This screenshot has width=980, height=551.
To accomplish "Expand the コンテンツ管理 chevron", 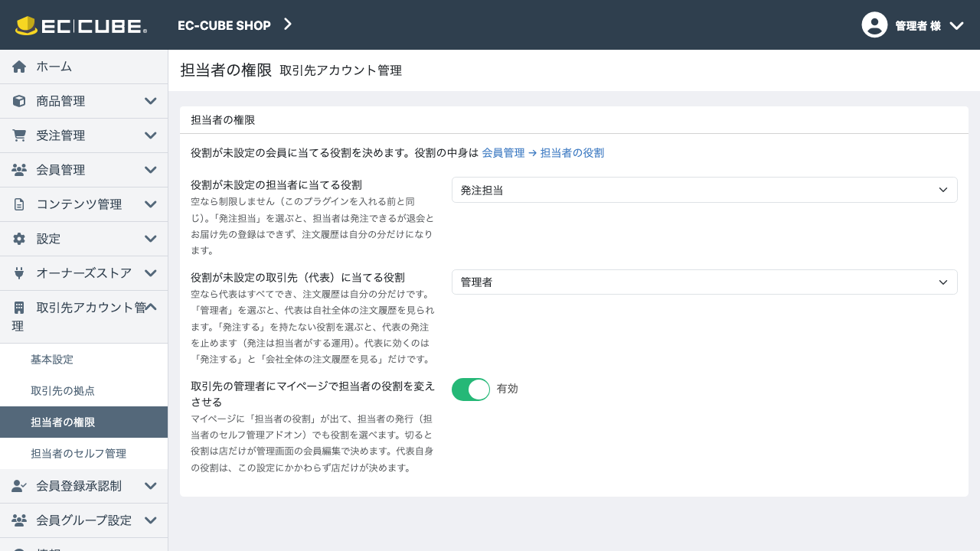I will point(151,204).
